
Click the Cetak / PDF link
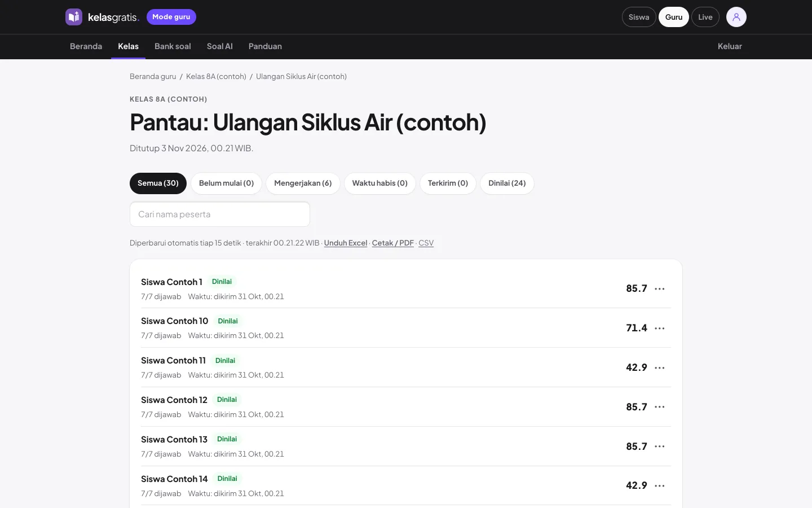[393, 243]
